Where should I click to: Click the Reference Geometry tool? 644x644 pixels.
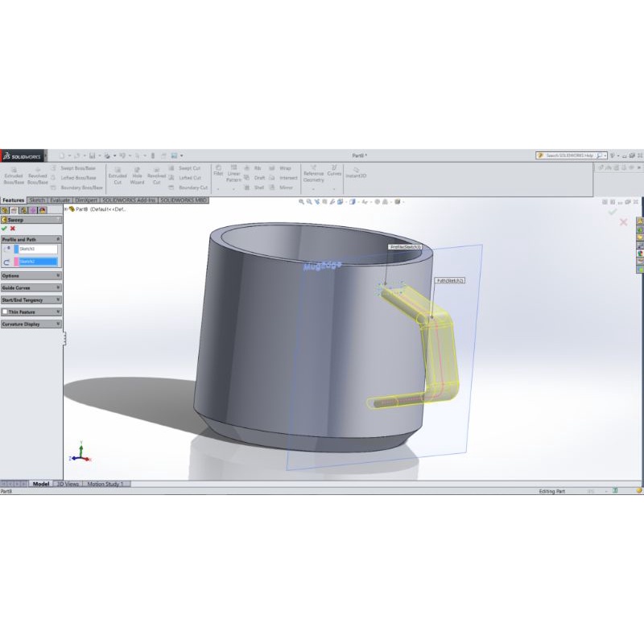click(x=313, y=175)
